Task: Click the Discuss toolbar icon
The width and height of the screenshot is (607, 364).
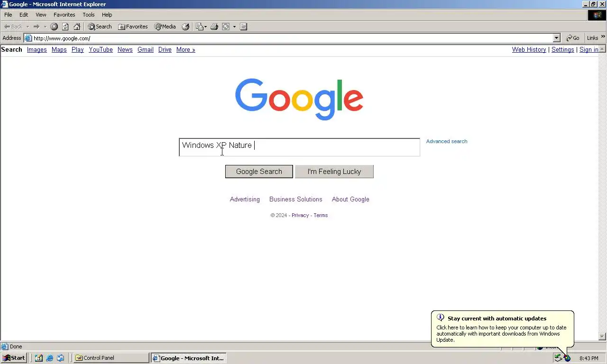Action: point(243,27)
